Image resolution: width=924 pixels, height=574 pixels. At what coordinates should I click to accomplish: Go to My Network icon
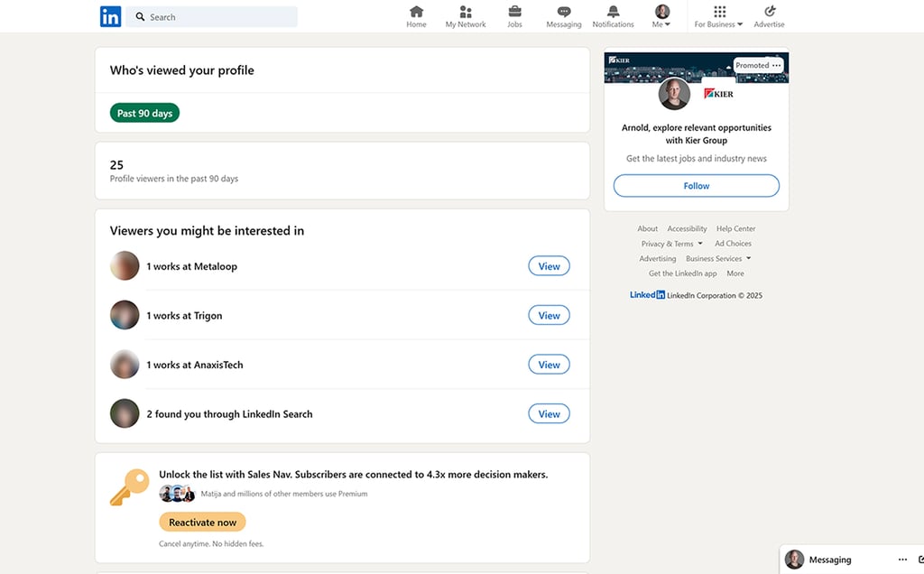click(x=466, y=12)
